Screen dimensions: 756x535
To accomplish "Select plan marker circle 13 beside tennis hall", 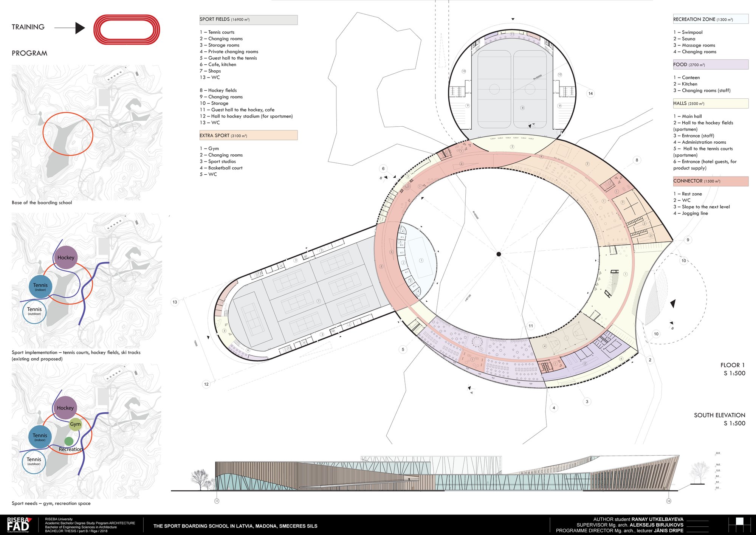I will click(x=175, y=302).
